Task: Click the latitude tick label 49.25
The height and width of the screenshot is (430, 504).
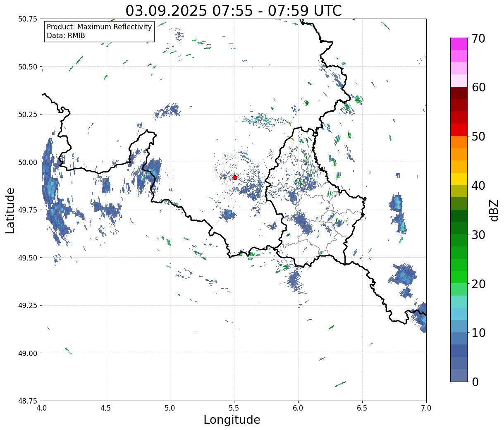Action: 27,305
